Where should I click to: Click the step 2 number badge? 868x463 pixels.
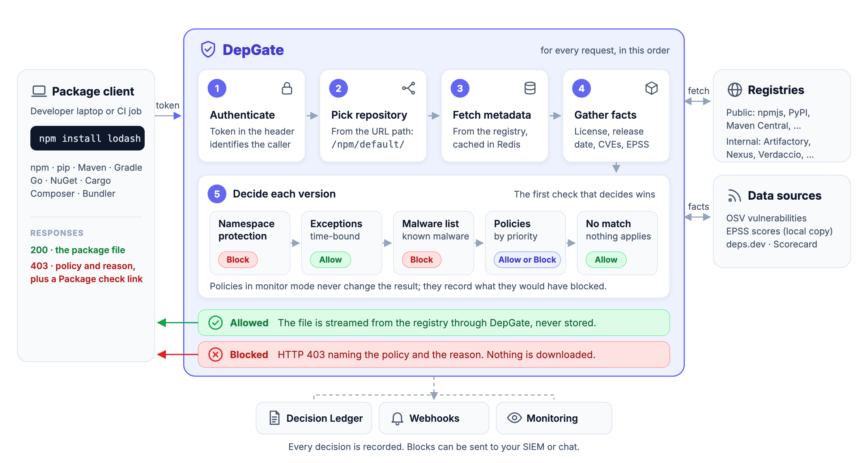pos(339,88)
